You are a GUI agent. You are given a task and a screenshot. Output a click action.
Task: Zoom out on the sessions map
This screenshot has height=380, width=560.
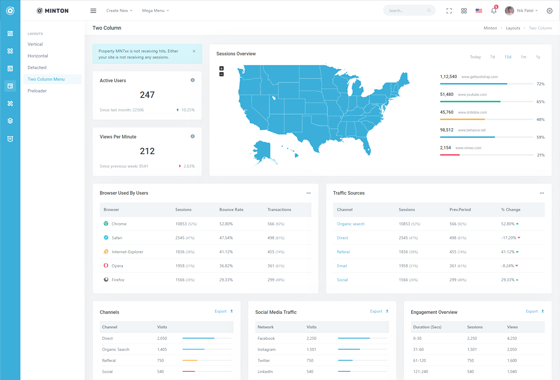221,74
